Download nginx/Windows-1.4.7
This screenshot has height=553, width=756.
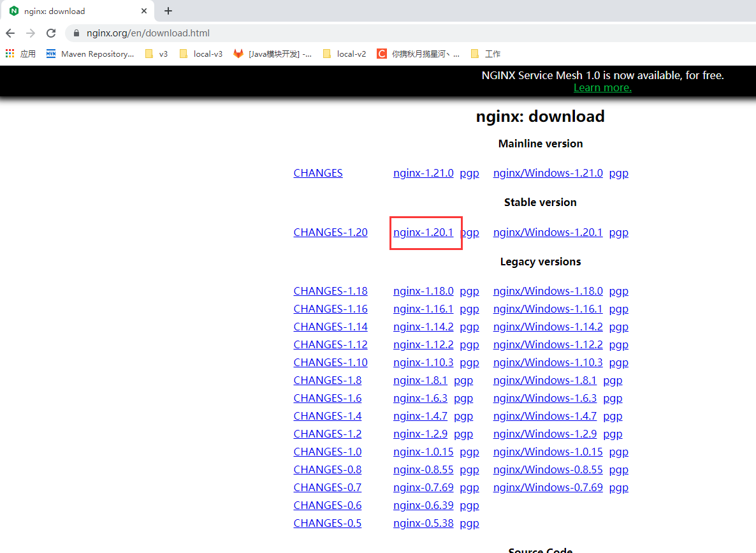point(545,417)
